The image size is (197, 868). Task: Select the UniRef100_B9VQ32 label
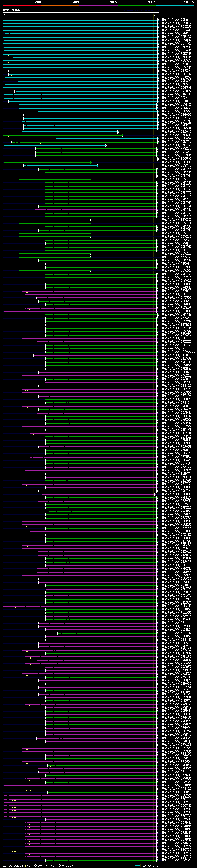point(177,40)
